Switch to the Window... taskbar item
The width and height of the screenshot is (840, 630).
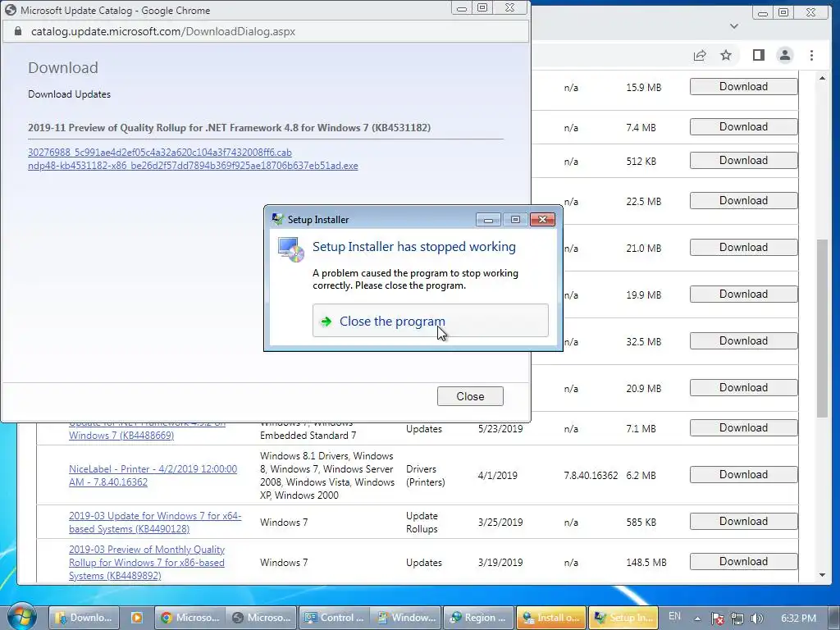(405, 618)
